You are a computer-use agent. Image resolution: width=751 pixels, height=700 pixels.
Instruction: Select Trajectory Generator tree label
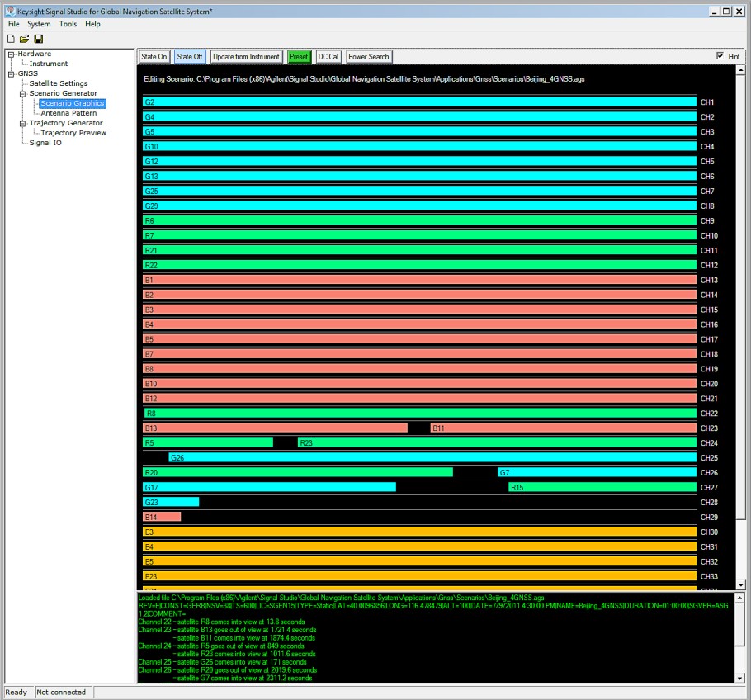click(x=66, y=123)
